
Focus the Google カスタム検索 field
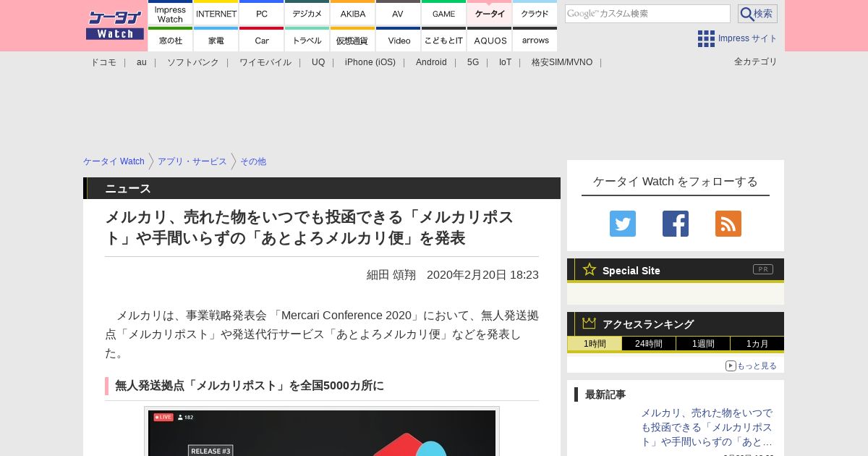[647, 14]
